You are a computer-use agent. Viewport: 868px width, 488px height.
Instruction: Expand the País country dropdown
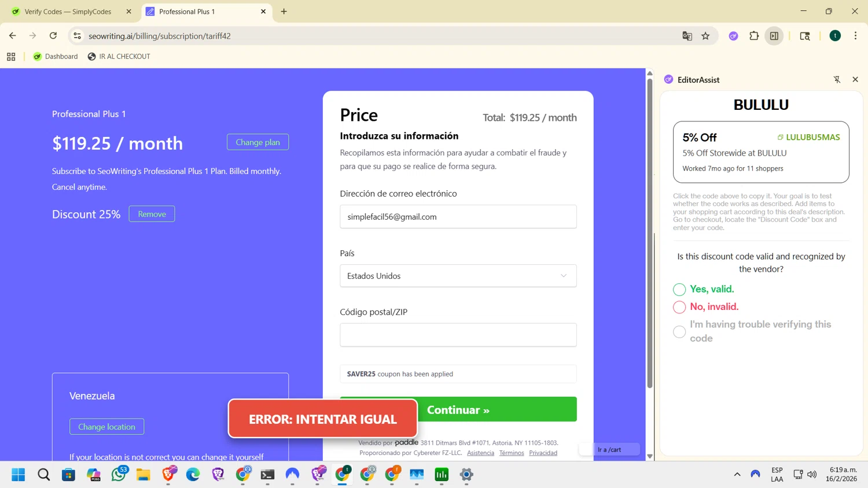[x=458, y=276]
